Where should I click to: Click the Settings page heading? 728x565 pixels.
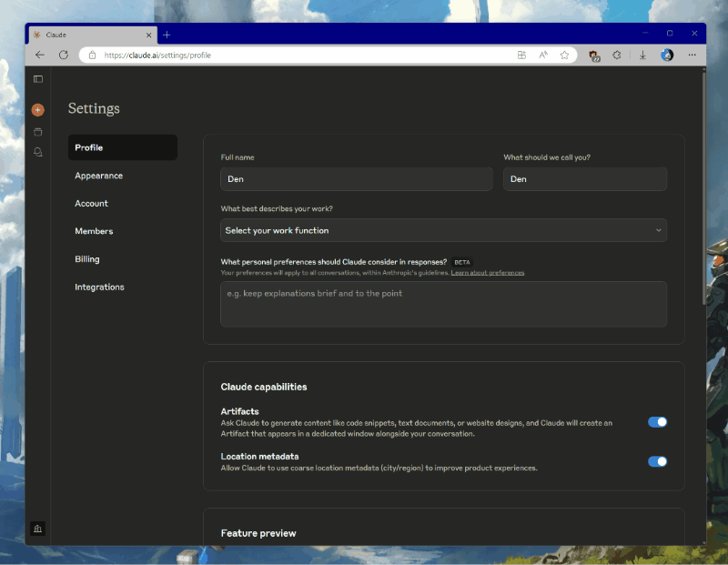94,108
